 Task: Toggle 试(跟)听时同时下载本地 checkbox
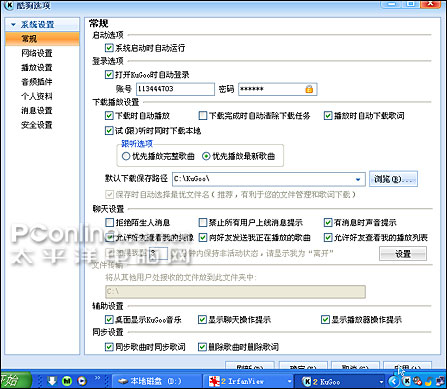(x=109, y=130)
